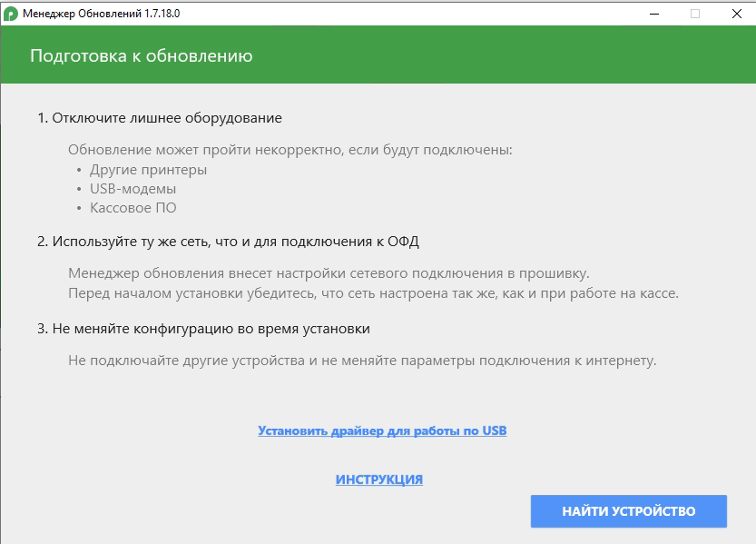Screen dimensions: 756x544
Task: Click the Обновление может пройти некорректно sentence
Action: pyautogui.click(x=290, y=149)
